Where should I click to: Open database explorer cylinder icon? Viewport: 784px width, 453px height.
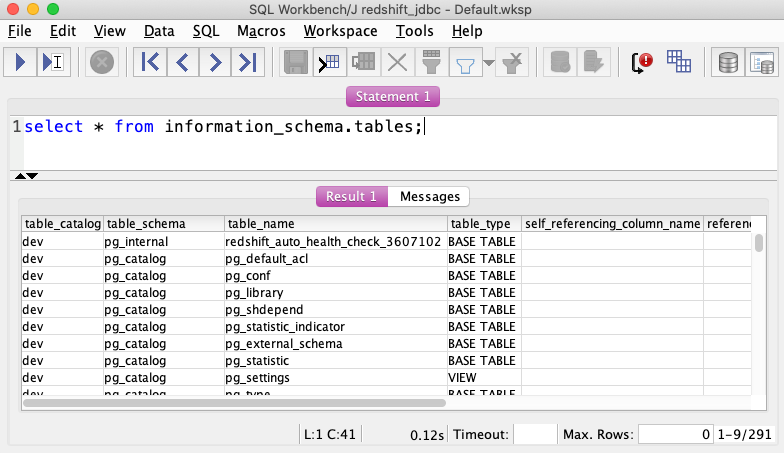[x=728, y=62]
